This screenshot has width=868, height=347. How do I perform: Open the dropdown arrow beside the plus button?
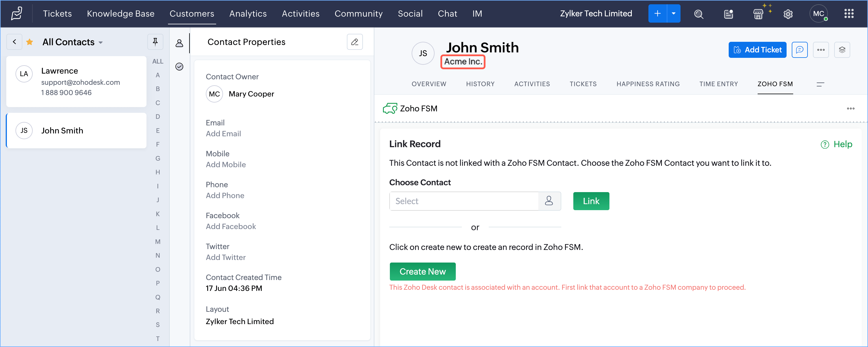click(x=673, y=14)
